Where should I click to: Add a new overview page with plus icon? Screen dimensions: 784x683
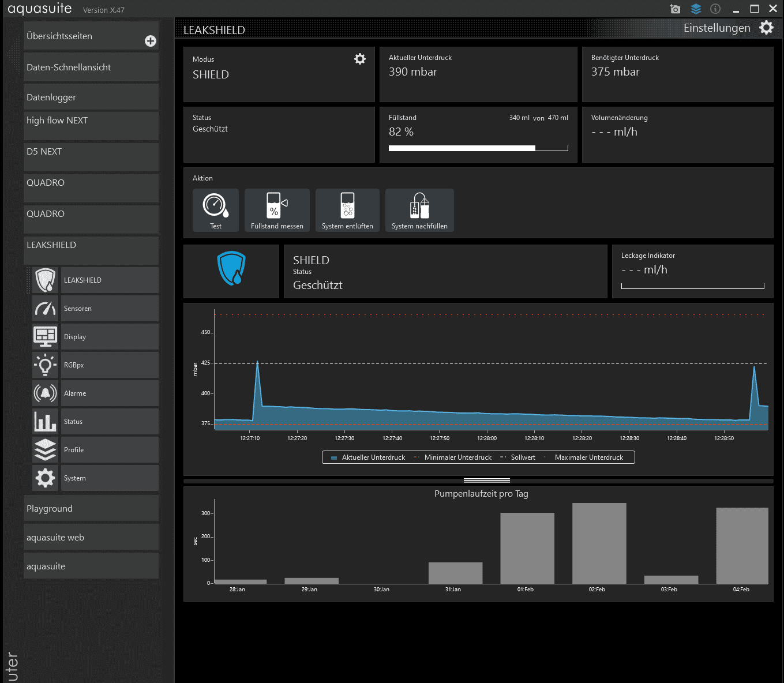pos(151,41)
